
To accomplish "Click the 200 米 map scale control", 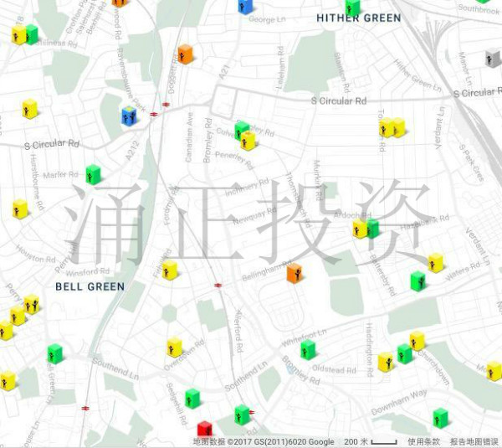I will (x=371, y=442).
